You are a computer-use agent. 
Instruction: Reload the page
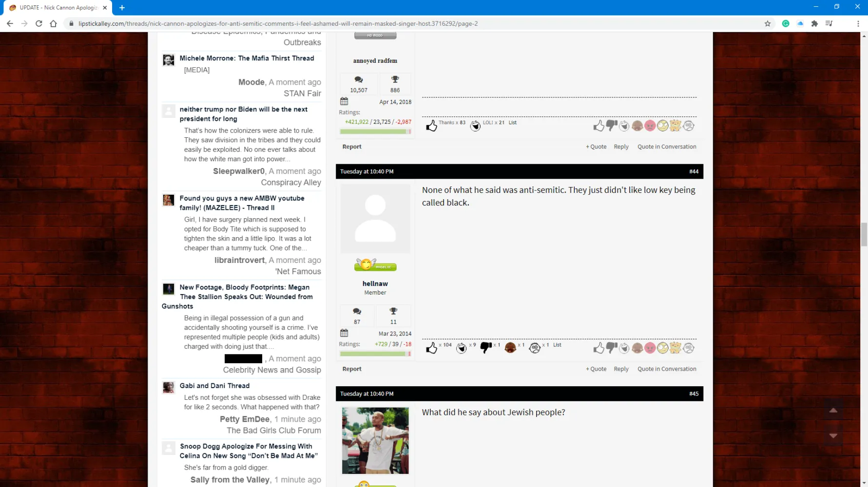point(39,23)
